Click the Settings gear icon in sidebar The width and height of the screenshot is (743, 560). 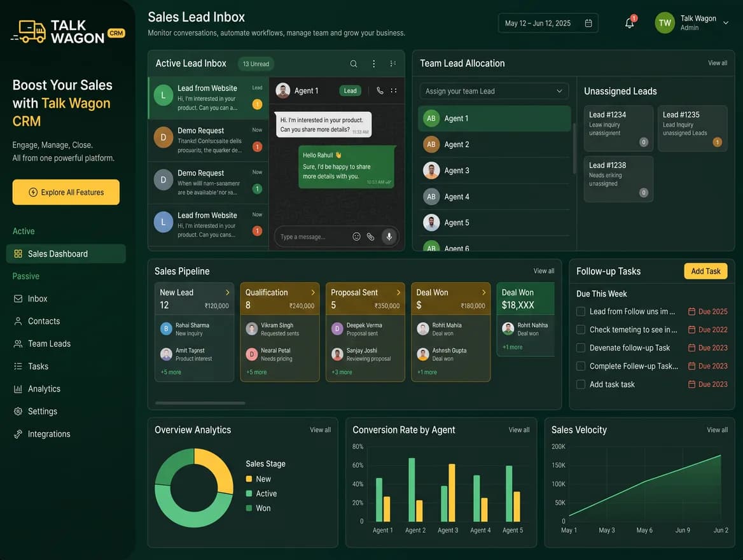tap(18, 411)
